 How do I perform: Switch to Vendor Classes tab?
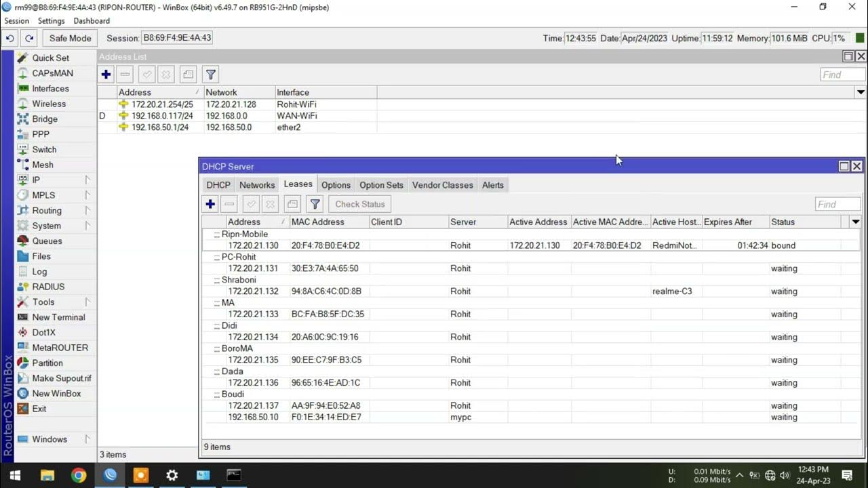pyautogui.click(x=443, y=185)
